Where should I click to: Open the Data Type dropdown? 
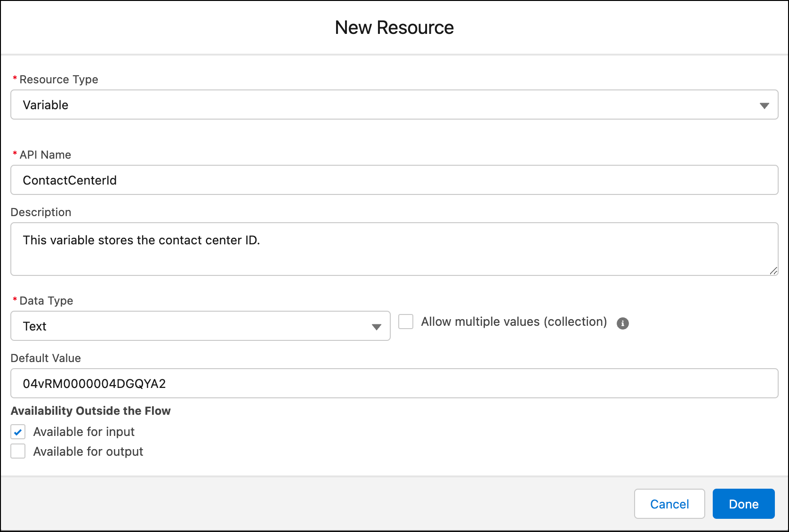200,326
